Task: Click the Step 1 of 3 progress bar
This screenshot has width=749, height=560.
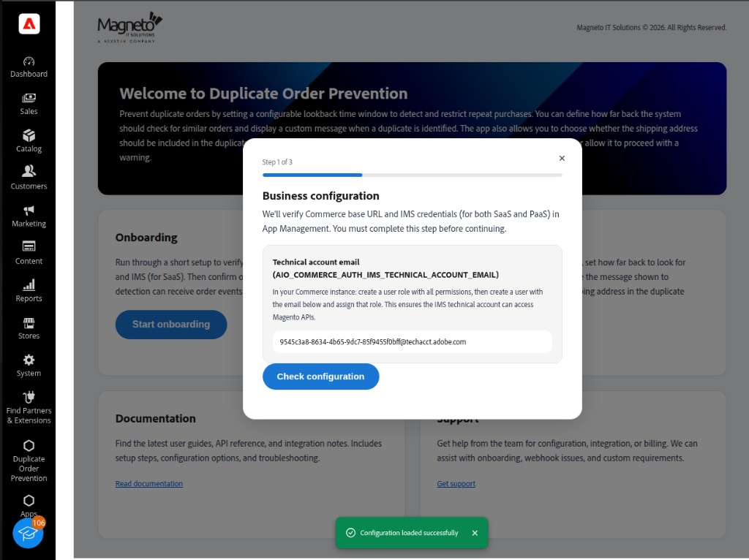Action: coord(413,175)
